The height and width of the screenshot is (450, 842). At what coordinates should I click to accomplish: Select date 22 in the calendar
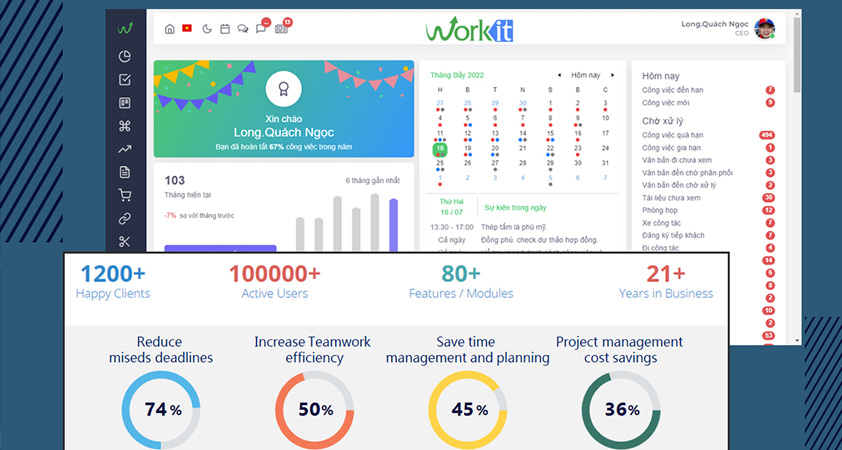click(x=550, y=149)
